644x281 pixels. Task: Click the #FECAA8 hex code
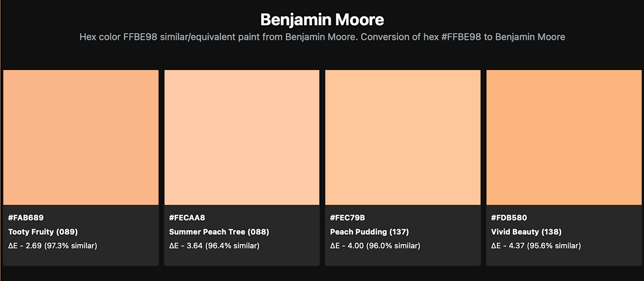pos(187,218)
